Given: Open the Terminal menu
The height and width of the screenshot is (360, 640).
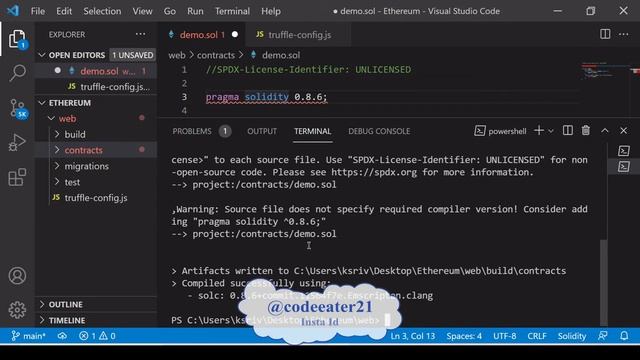Looking at the screenshot, I should tap(232, 11).
